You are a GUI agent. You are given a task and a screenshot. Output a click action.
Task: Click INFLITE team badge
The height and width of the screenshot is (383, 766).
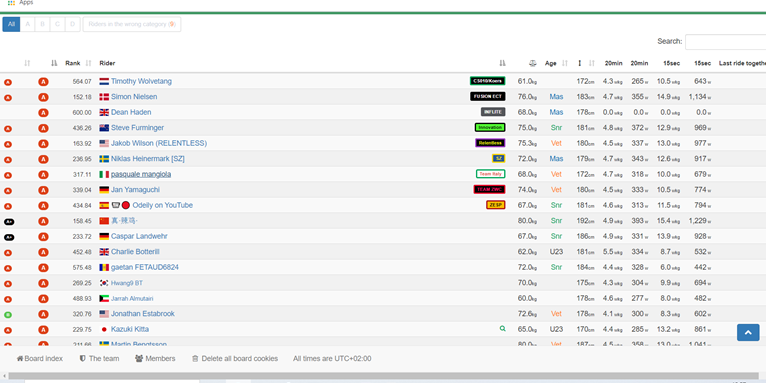click(493, 112)
